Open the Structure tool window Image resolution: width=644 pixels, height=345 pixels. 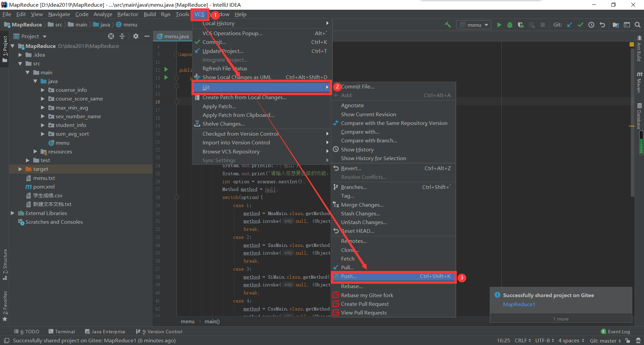(x=5, y=265)
